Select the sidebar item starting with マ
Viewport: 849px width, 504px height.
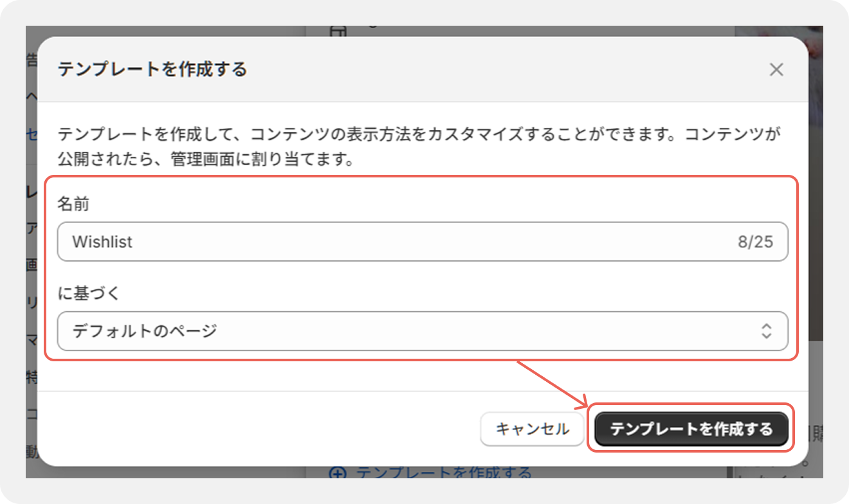(32, 340)
